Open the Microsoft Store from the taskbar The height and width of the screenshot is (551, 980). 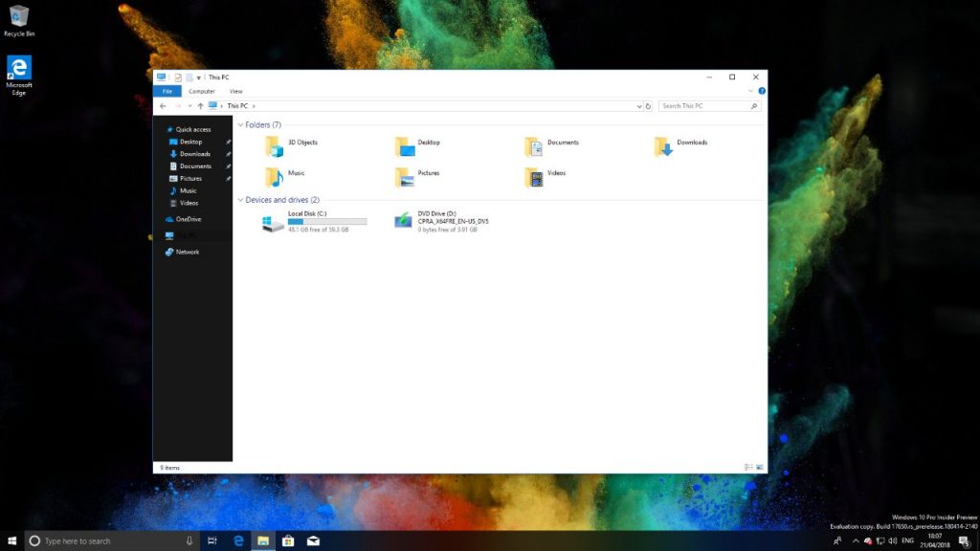288,540
